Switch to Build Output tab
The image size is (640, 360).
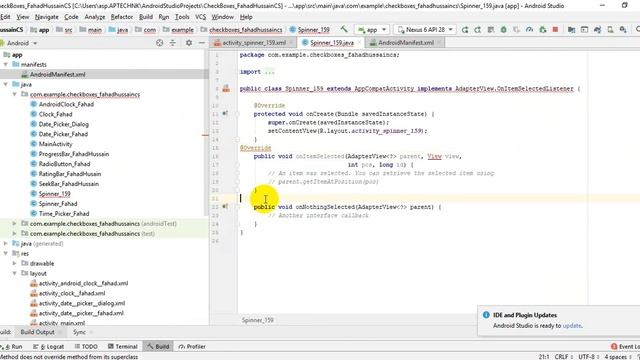38,332
